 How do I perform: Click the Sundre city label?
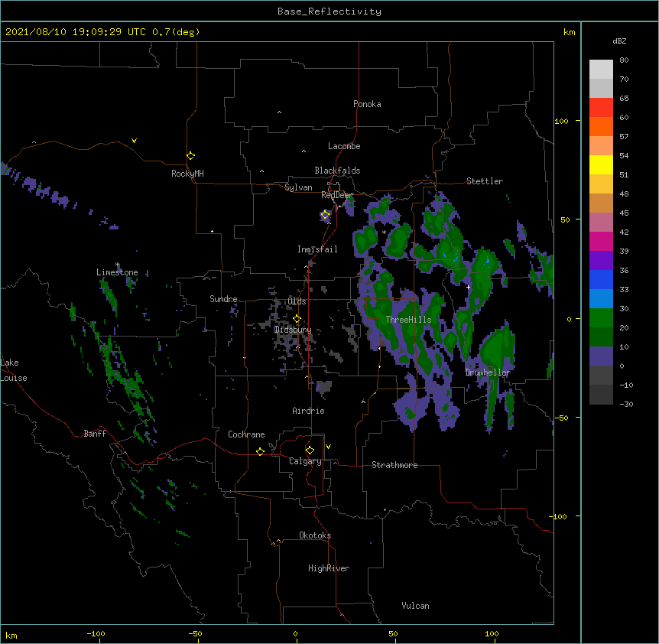(x=223, y=299)
